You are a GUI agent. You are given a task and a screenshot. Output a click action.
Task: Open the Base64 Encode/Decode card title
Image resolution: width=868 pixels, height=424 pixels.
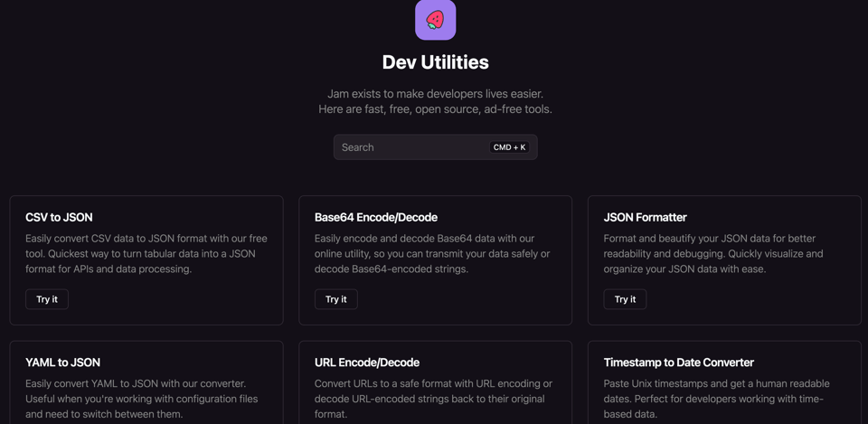[375, 217]
